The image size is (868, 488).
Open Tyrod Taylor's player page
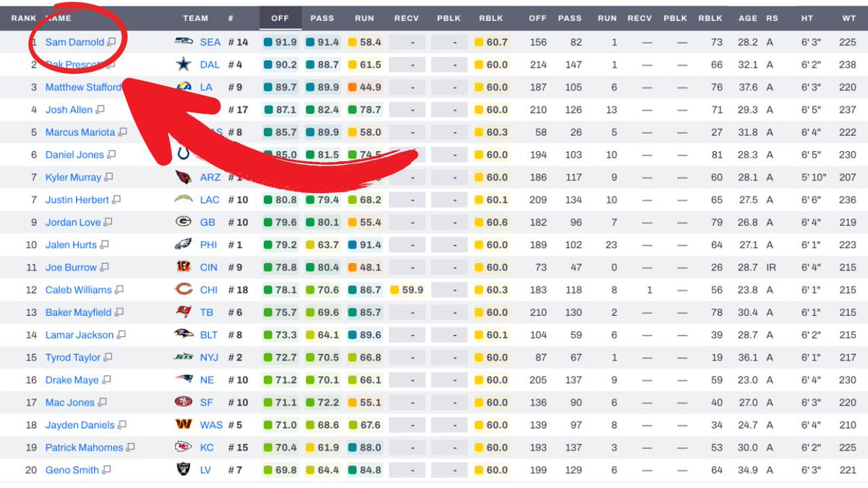(73, 357)
